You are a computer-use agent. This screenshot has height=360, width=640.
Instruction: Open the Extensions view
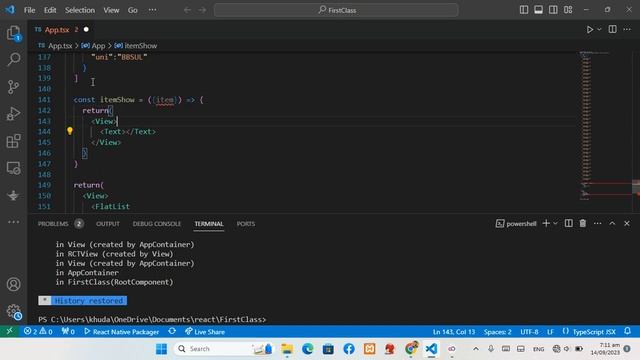click(x=13, y=141)
